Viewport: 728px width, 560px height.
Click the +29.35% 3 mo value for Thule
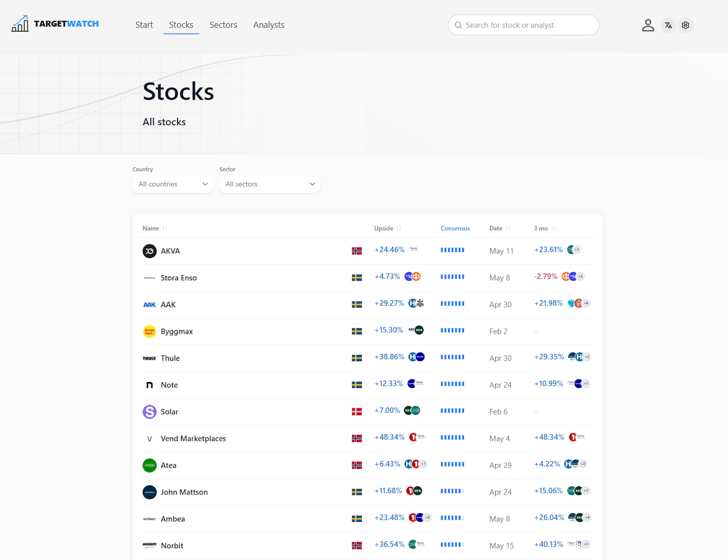click(x=549, y=357)
